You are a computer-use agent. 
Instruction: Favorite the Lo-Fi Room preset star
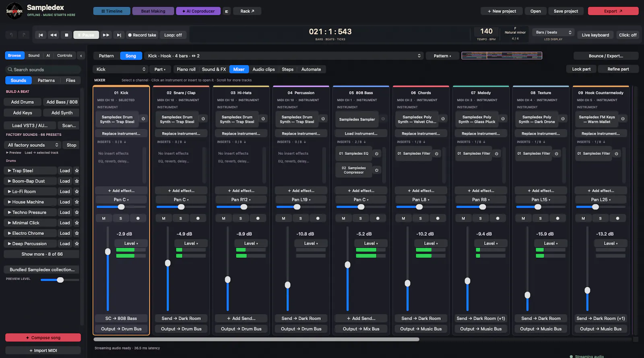(77, 191)
